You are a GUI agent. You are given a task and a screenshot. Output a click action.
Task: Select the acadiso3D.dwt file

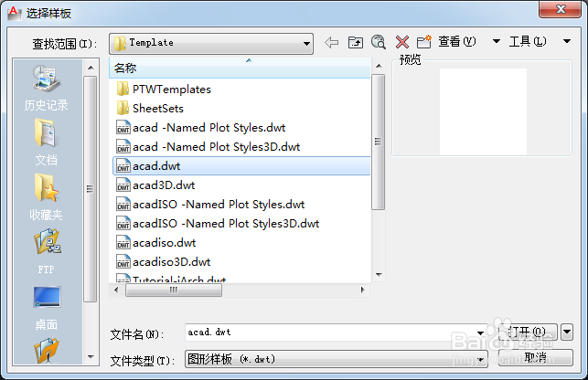coord(172,261)
